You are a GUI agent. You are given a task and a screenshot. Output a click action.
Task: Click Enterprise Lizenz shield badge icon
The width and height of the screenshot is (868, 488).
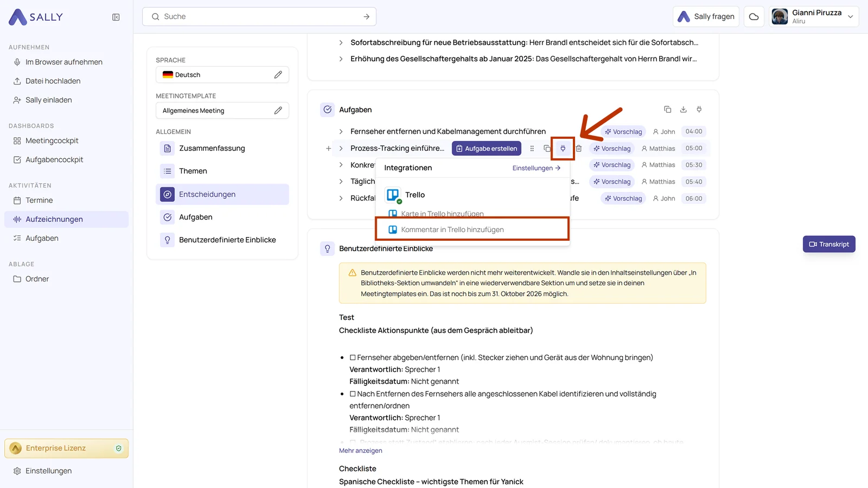pos(119,448)
